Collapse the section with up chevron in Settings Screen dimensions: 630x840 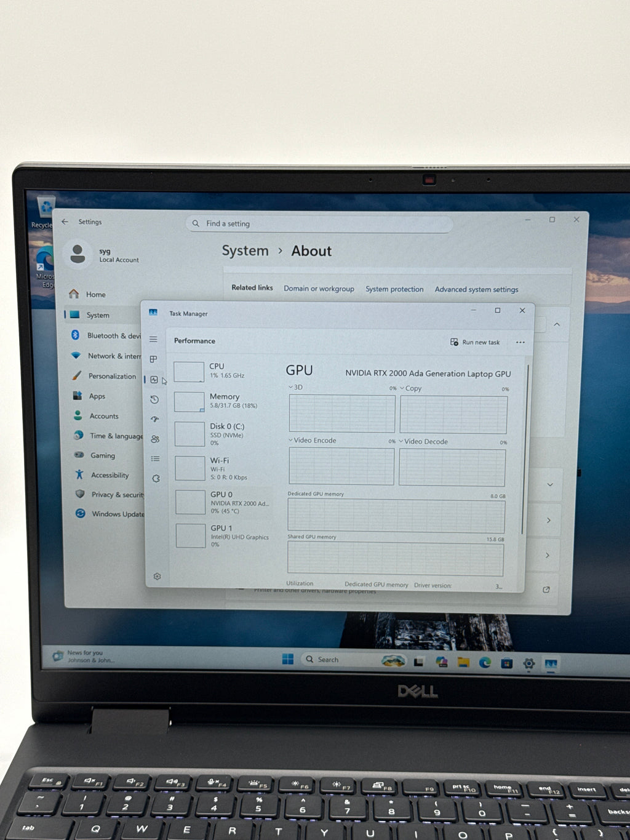tap(557, 324)
